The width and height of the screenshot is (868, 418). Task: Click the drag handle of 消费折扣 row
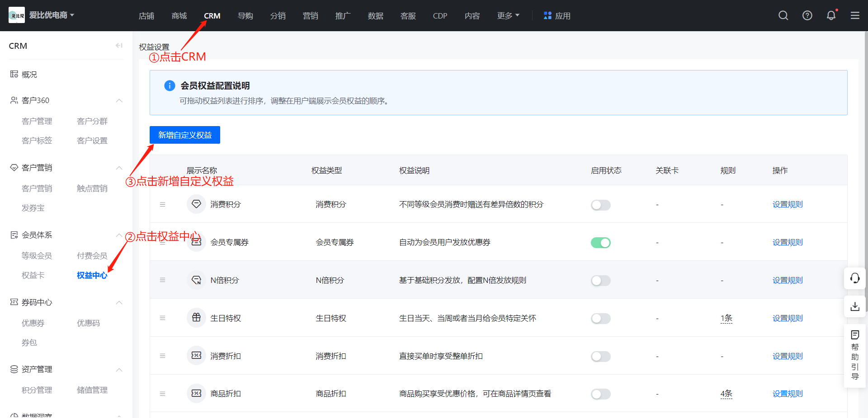coord(162,356)
